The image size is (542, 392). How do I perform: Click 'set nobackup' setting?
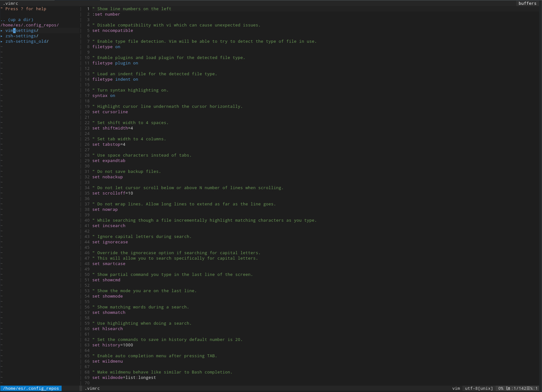[108, 177]
